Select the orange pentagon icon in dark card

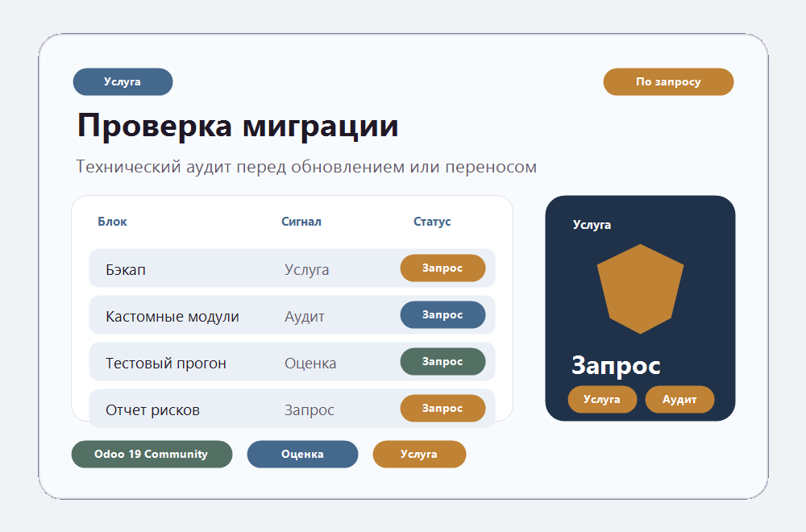(640, 289)
